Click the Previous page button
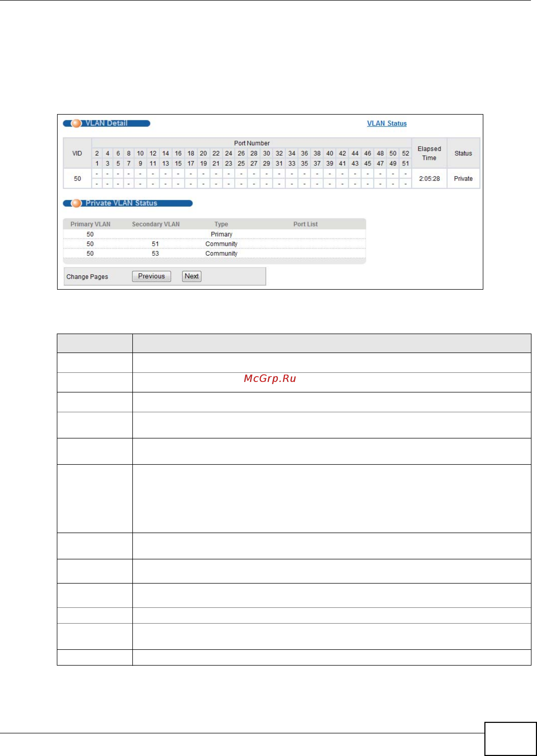Viewport: 537px width, 756px height. (x=152, y=276)
